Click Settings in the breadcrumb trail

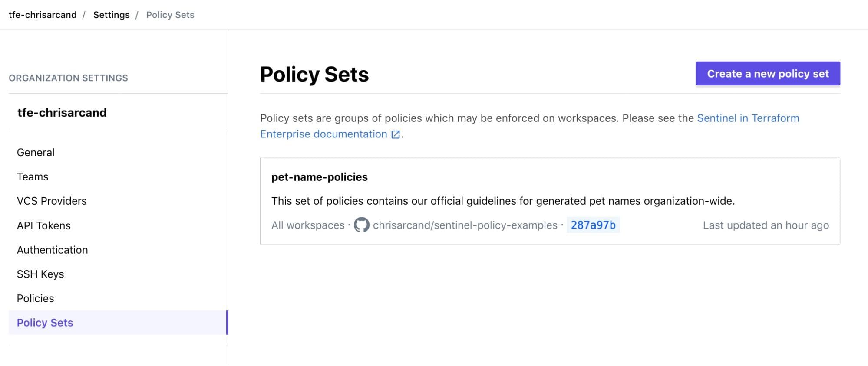111,14
